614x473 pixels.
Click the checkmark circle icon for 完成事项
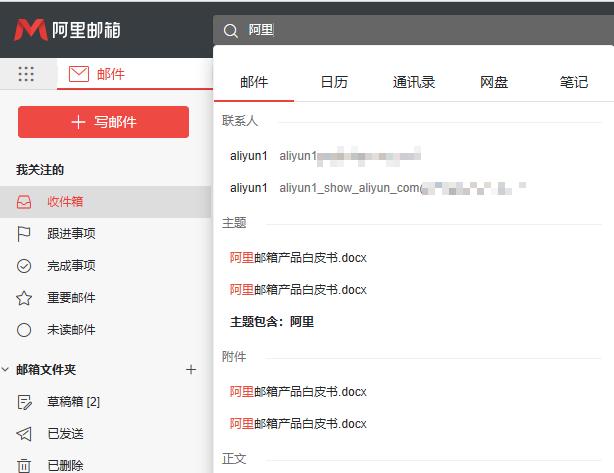pos(24,266)
